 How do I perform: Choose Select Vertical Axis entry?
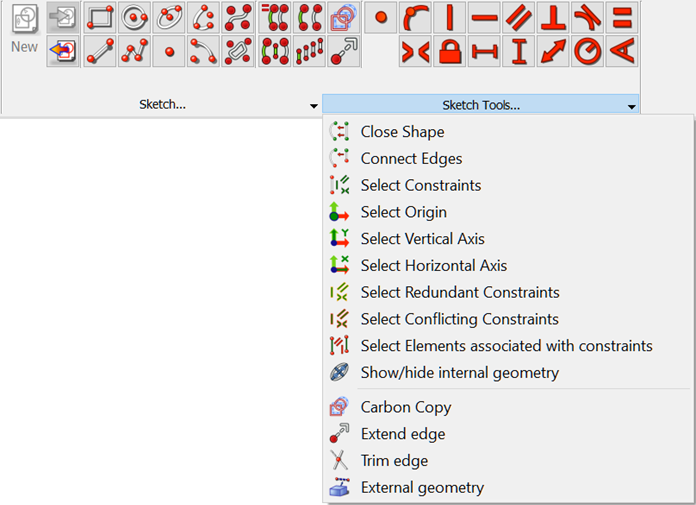point(508,239)
